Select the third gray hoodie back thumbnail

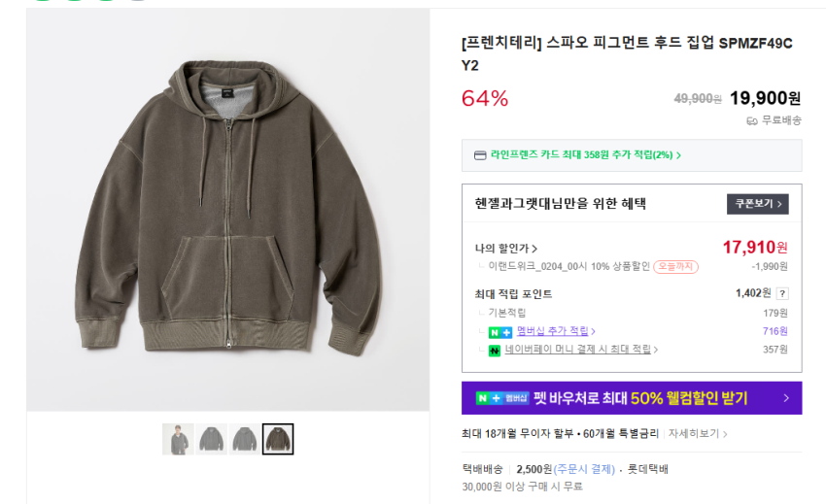coord(245,440)
